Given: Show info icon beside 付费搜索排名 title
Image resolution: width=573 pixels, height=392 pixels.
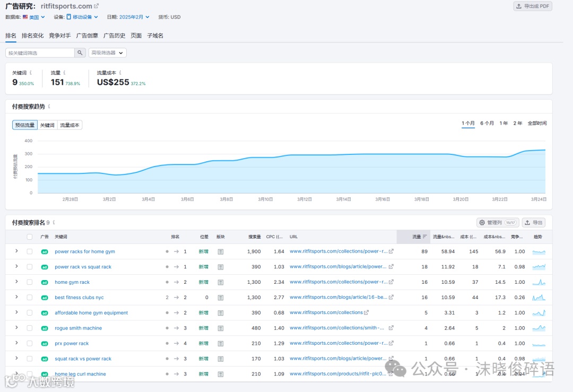Looking at the screenshot, I should click(54, 222).
